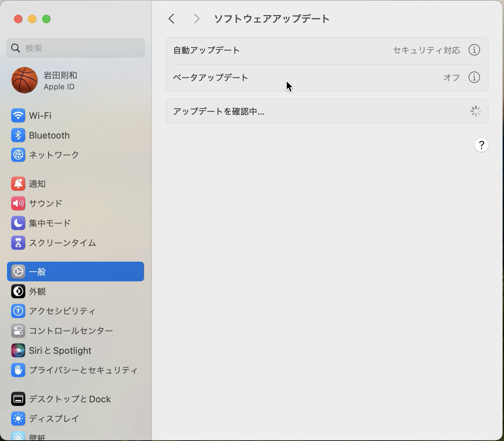Click the update checking spinner
This screenshot has height=441, width=504.
click(476, 111)
